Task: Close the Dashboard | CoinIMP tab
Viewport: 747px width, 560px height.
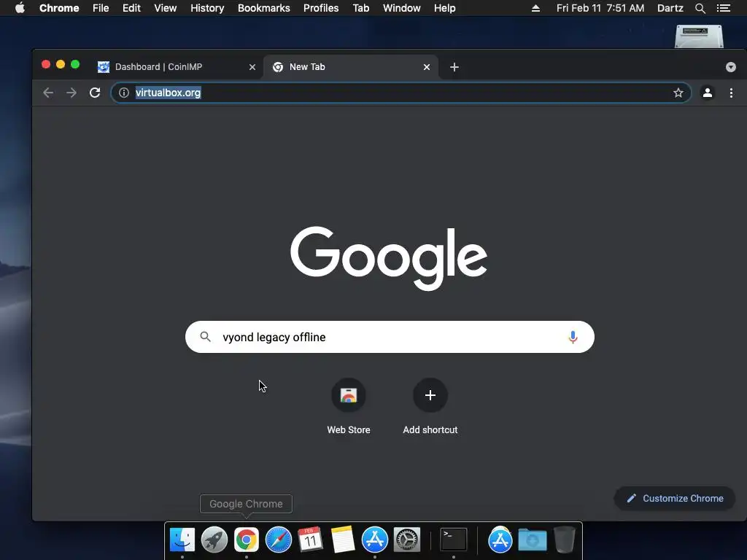Action: [252, 67]
